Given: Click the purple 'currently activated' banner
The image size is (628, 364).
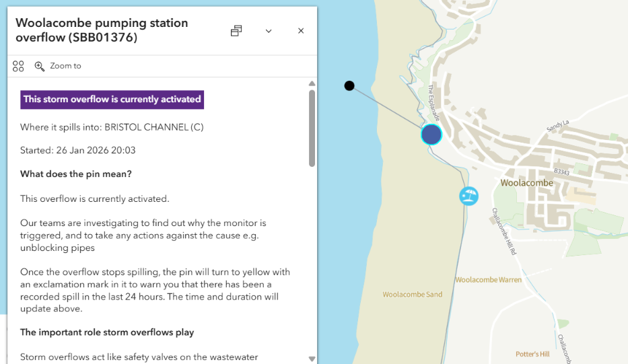Looking at the screenshot, I should [x=112, y=100].
